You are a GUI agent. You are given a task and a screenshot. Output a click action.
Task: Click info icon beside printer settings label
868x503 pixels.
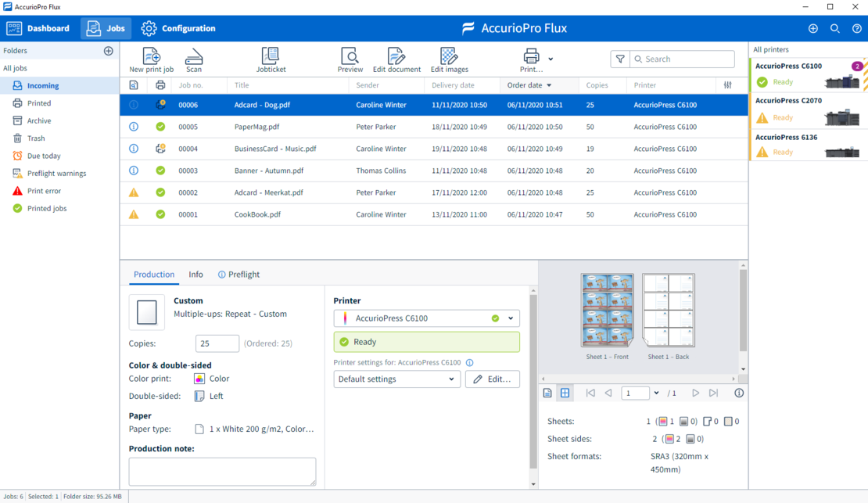point(469,363)
